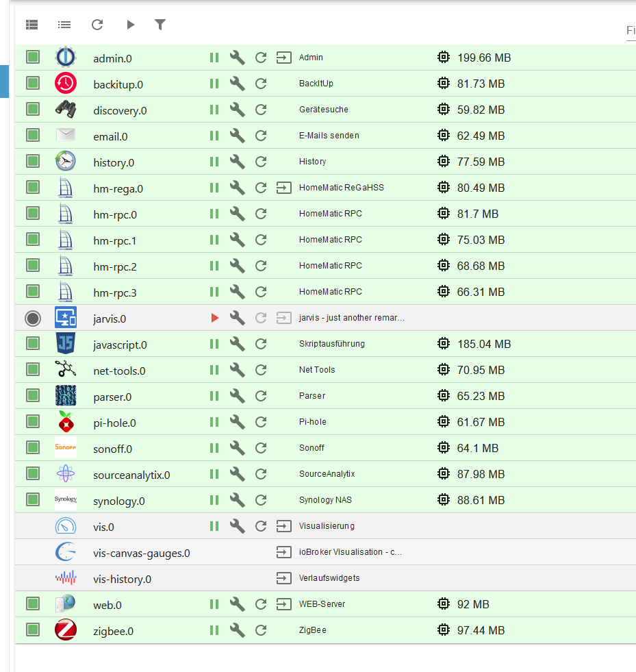Click the filter funnel icon in toolbar
The width and height of the screenshot is (636, 672).
pos(160,25)
